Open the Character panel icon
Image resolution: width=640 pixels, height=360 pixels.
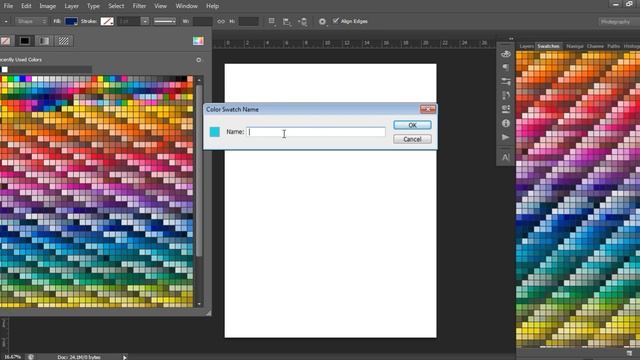click(x=506, y=157)
